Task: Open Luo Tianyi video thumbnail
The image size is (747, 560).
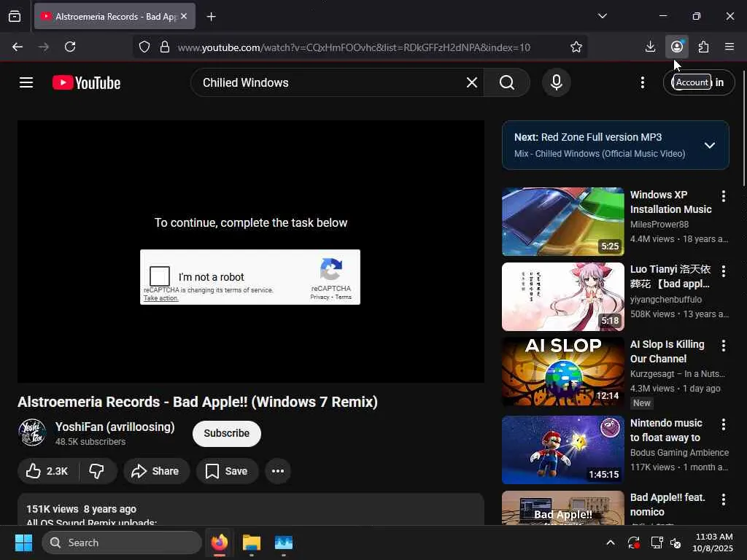Action: click(x=562, y=297)
